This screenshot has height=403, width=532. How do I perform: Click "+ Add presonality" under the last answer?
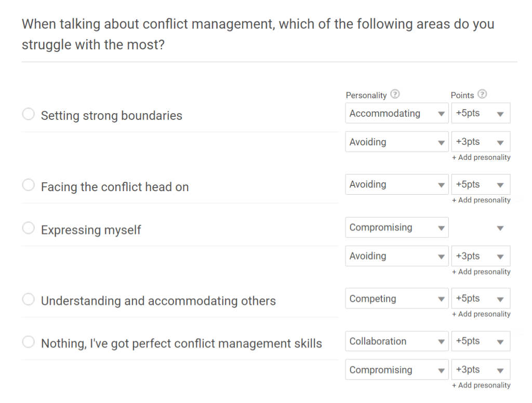click(481, 385)
